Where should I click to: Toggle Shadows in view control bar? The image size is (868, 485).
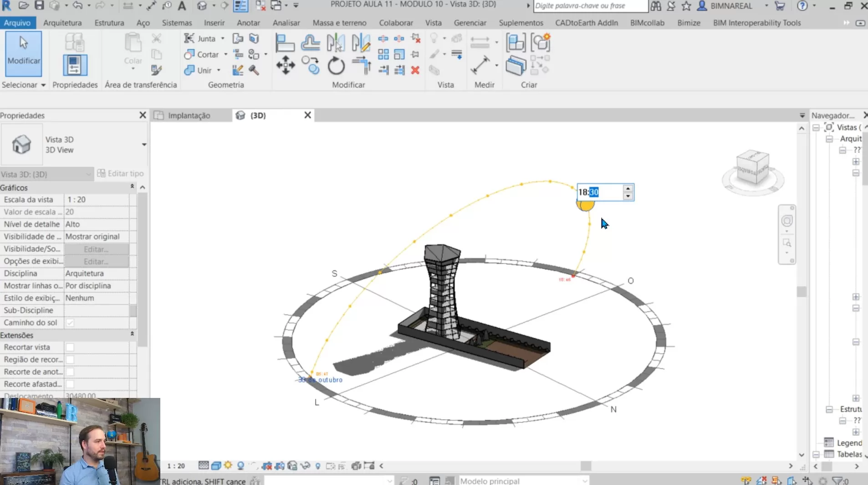point(240,465)
